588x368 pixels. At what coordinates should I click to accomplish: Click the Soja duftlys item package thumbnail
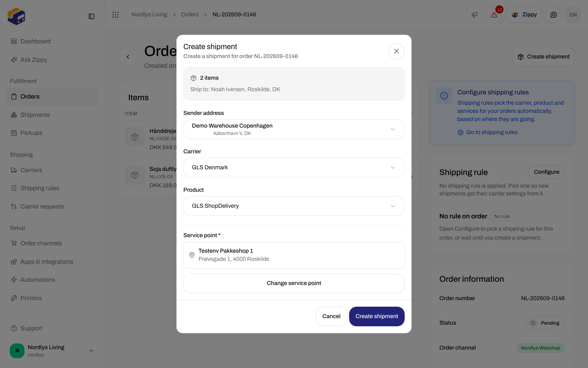click(135, 175)
